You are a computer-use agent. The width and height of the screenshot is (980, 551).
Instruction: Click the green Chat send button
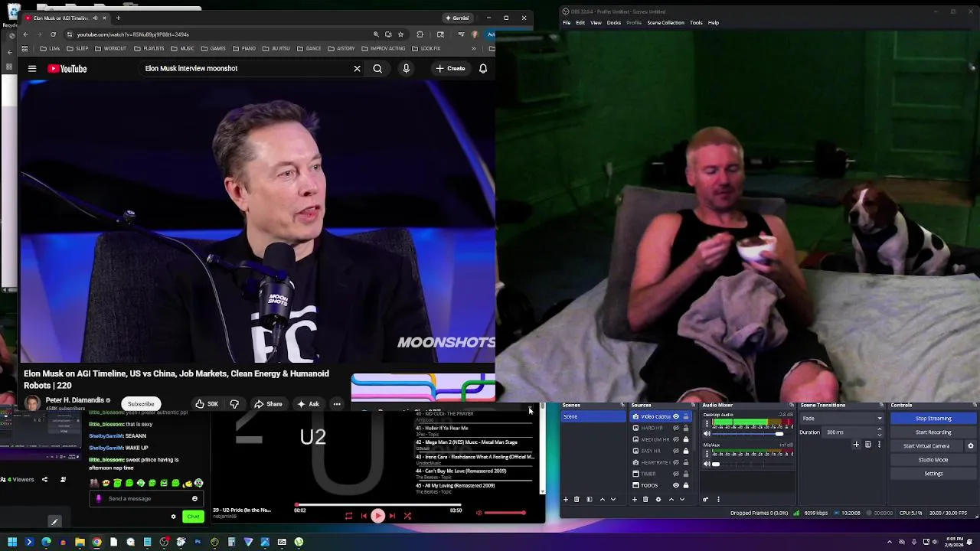(193, 517)
